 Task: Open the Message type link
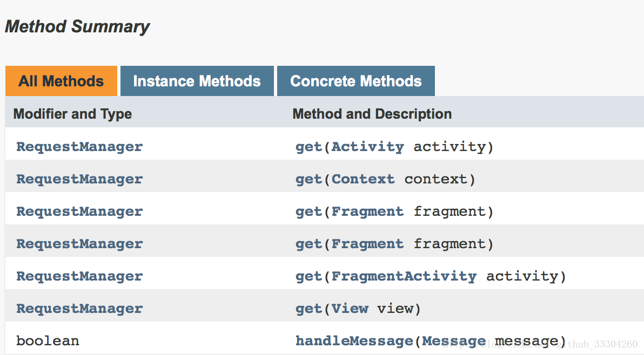click(454, 341)
